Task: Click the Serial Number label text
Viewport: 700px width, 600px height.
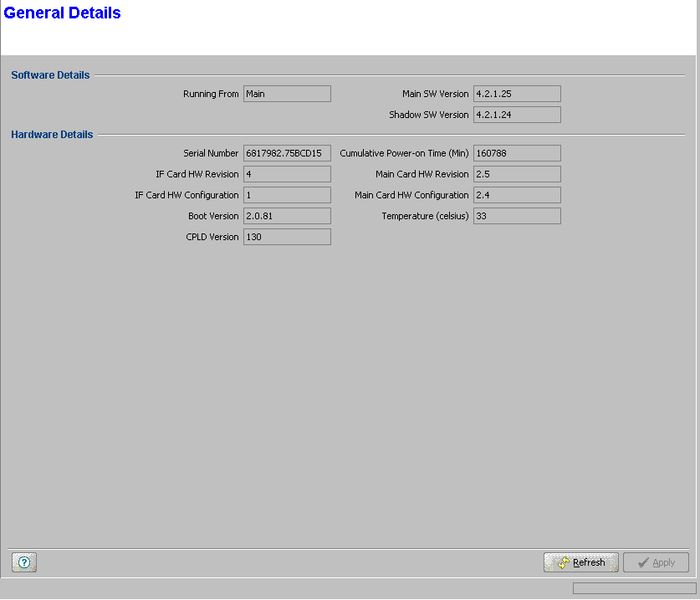Action: tap(211, 153)
